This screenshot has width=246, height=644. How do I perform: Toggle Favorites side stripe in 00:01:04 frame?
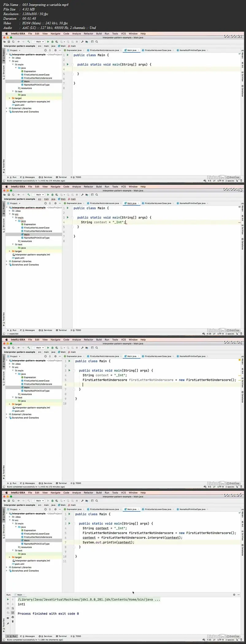(x=4, y=472)
